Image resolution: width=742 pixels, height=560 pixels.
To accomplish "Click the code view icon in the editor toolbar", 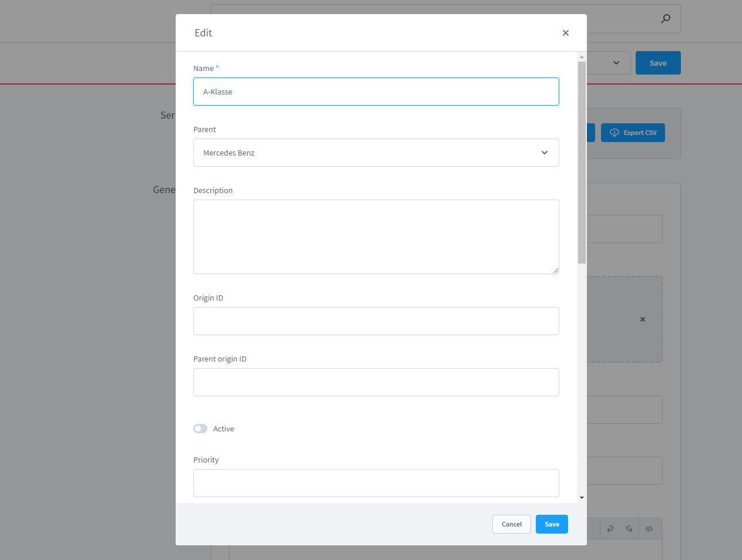I will pos(649,529).
